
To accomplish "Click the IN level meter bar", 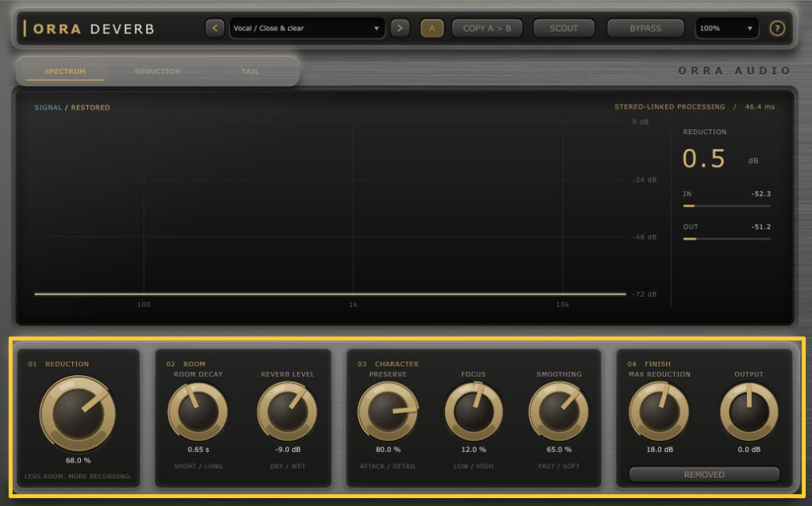I will [727, 205].
